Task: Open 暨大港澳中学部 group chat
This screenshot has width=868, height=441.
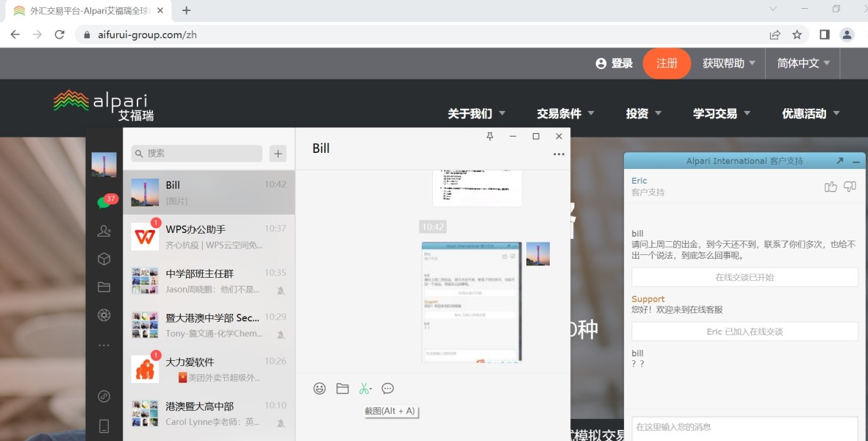Action: pos(209,325)
